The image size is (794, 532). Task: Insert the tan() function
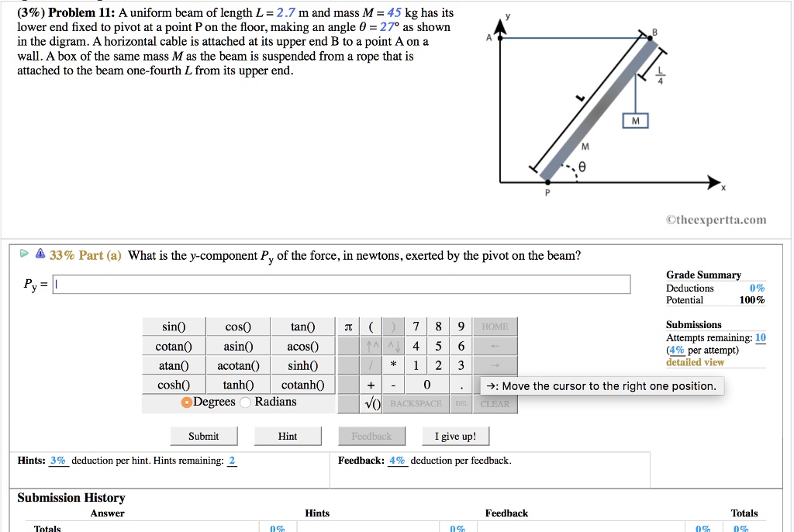point(302,326)
